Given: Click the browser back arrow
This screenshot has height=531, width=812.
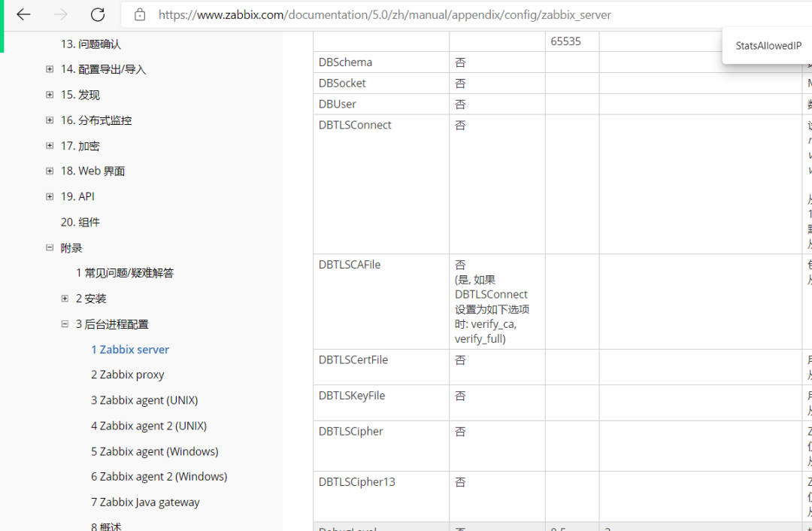Looking at the screenshot, I should [x=24, y=14].
